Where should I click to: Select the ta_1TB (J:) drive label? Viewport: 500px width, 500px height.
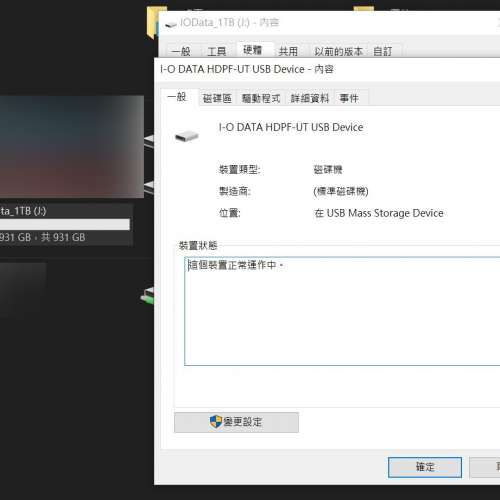coord(23,211)
